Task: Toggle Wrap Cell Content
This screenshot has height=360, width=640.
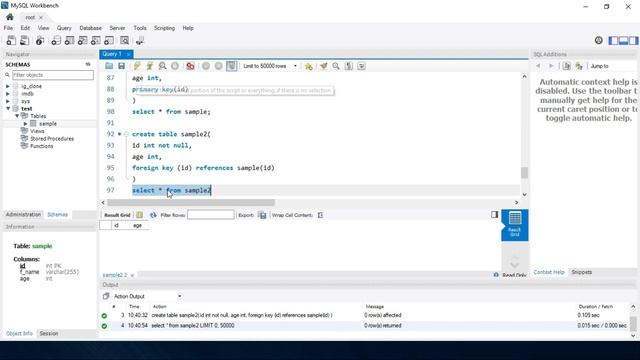Action: 320,215
